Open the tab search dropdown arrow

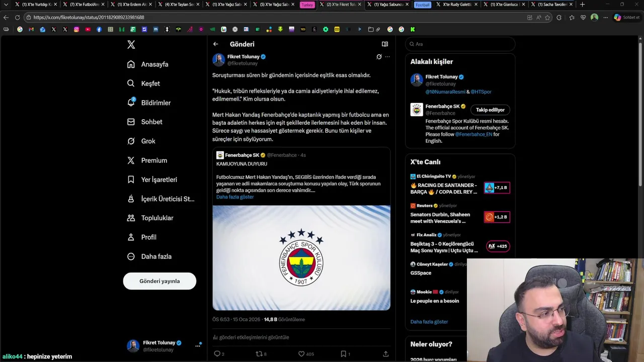(x=6, y=5)
